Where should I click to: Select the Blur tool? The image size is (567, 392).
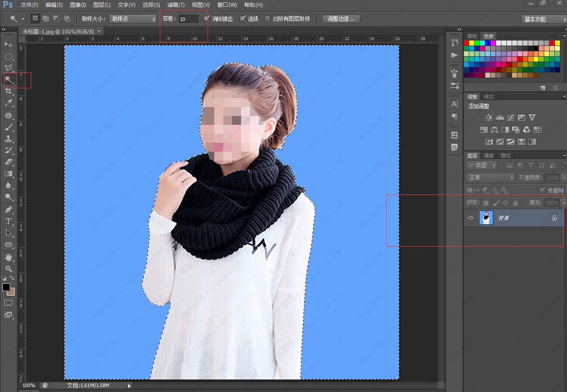point(8,185)
